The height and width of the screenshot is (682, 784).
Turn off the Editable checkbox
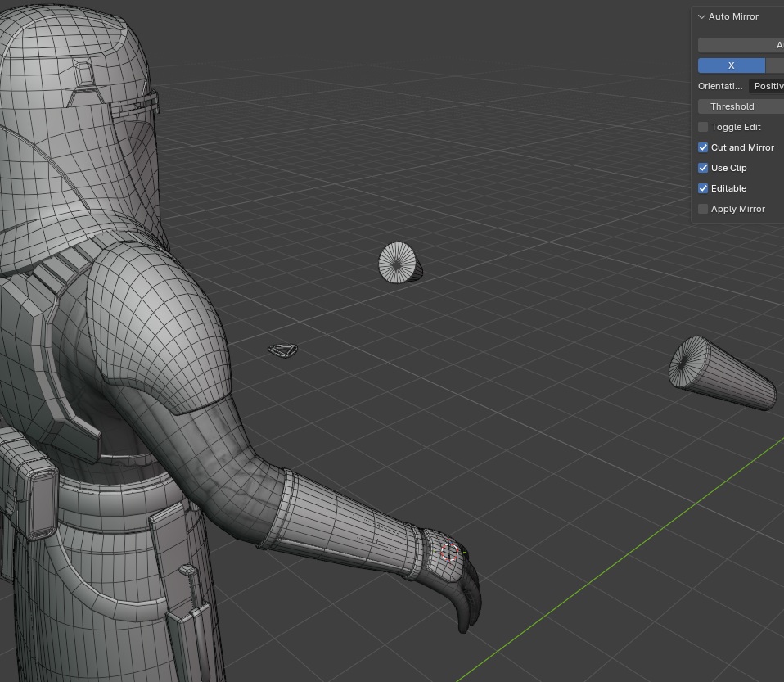(x=703, y=188)
